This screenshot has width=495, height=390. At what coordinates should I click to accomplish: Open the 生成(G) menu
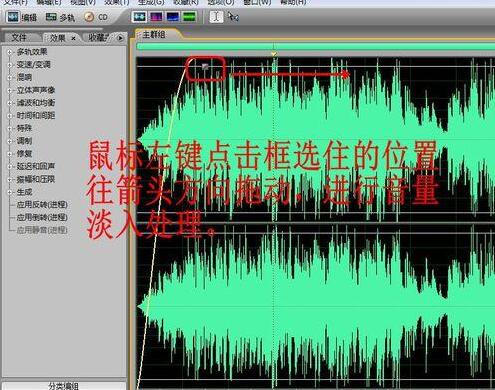coord(151,2)
